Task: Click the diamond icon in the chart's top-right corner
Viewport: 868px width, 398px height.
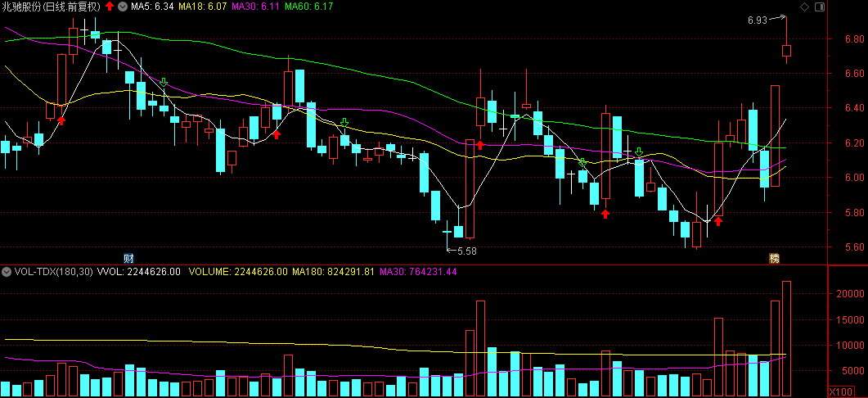Action: pyautogui.click(x=804, y=7)
